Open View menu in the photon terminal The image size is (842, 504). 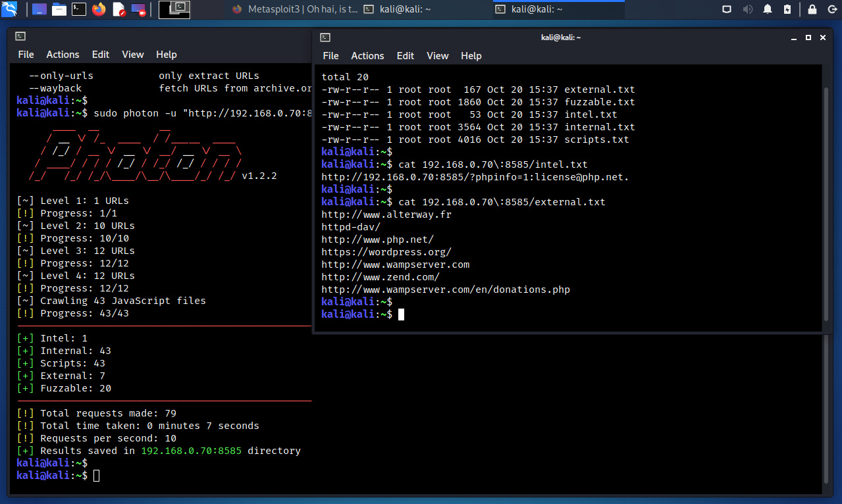pos(132,55)
